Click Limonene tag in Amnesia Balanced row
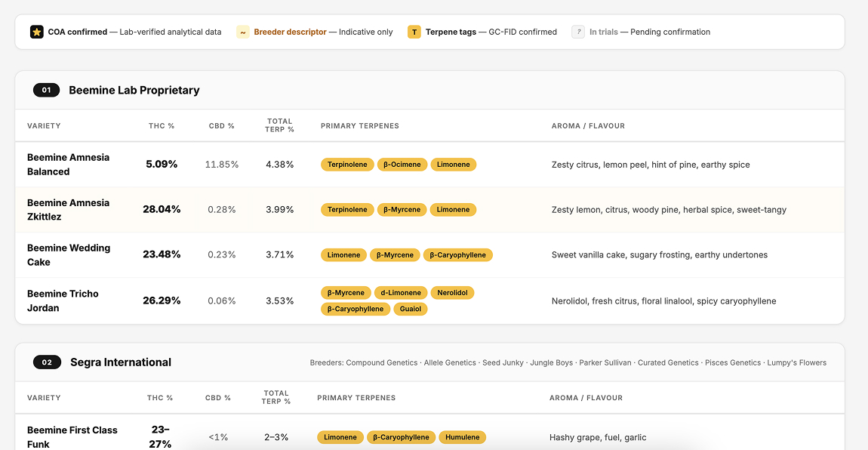The height and width of the screenshot is (450, 868). tap(454, 165)
